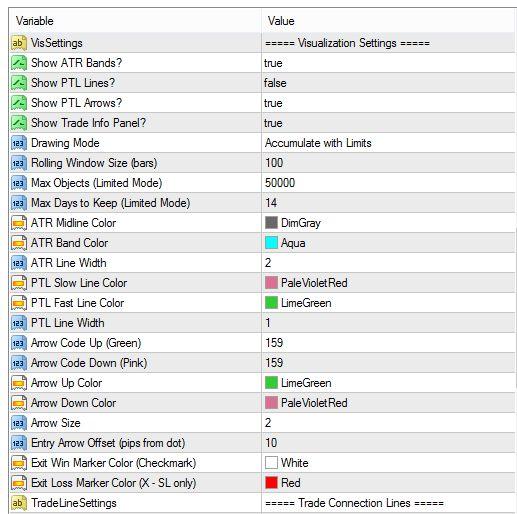Click the '===== Visualization Settings =====' value
This screenshot has height=514, width=517.
(x=347, y=43)
